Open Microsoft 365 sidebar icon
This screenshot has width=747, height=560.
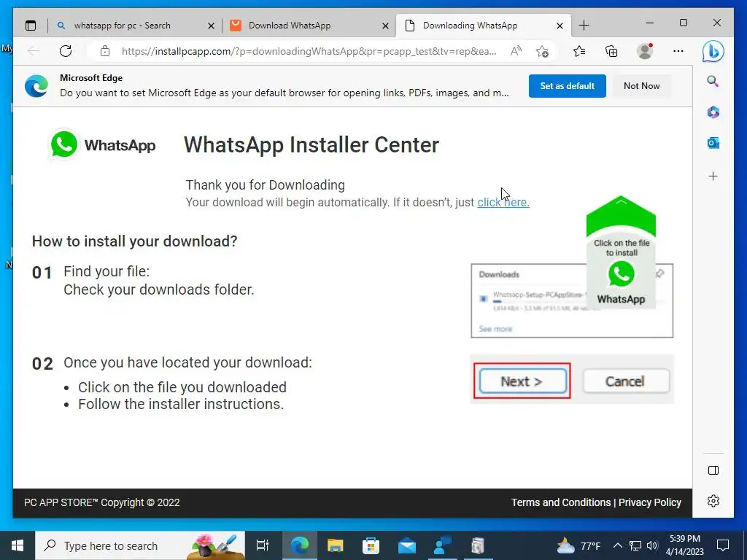713,112
